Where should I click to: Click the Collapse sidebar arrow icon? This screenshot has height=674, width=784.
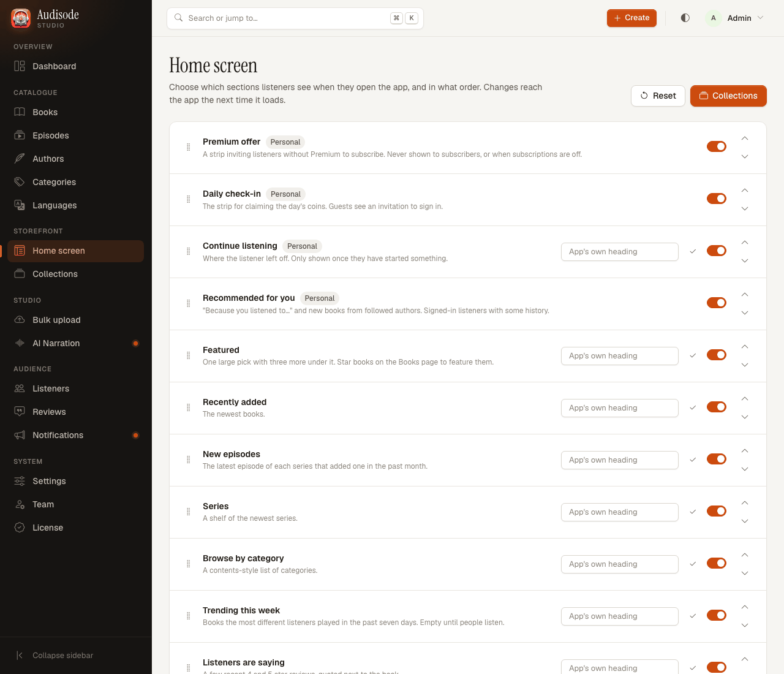pos(20,655)
